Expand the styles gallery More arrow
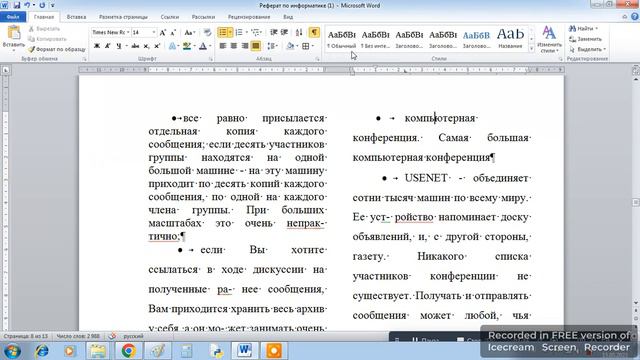Viewport: 640px width, 360px height. coord(531,49)
